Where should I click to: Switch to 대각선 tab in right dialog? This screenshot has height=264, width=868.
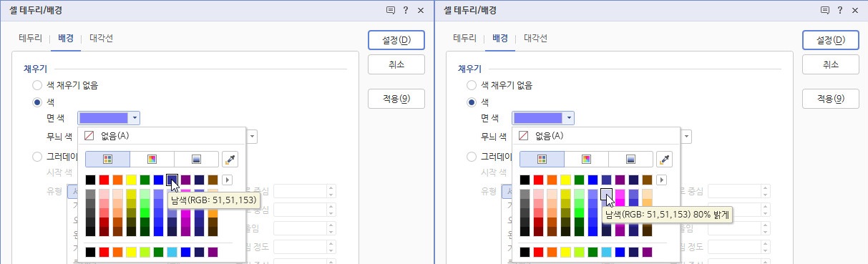[535, 38]
